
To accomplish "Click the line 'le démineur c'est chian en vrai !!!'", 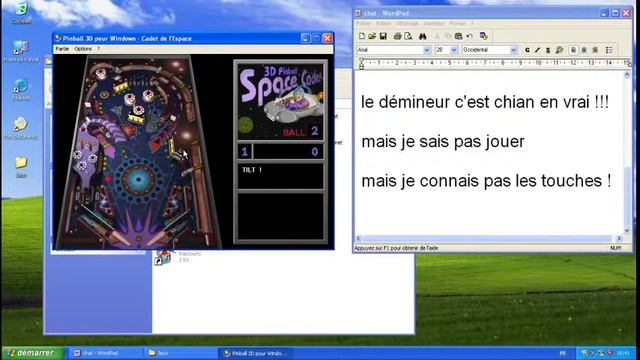I will point(485,102).
